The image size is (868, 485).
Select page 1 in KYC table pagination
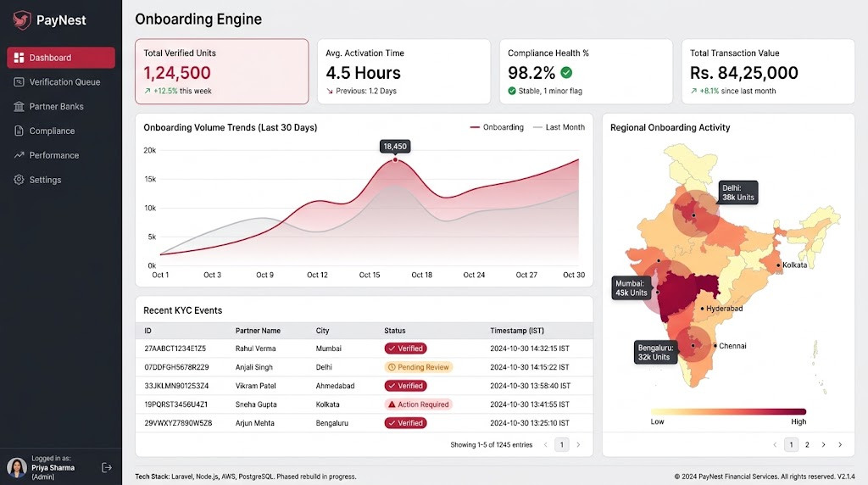(x=562, y=444)
